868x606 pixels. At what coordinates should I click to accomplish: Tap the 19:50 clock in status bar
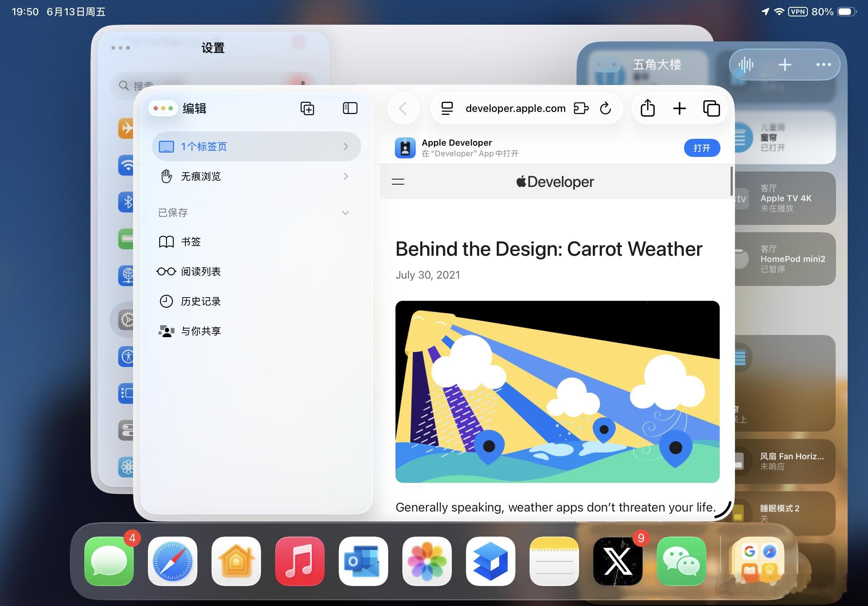(x=25, y=12)
